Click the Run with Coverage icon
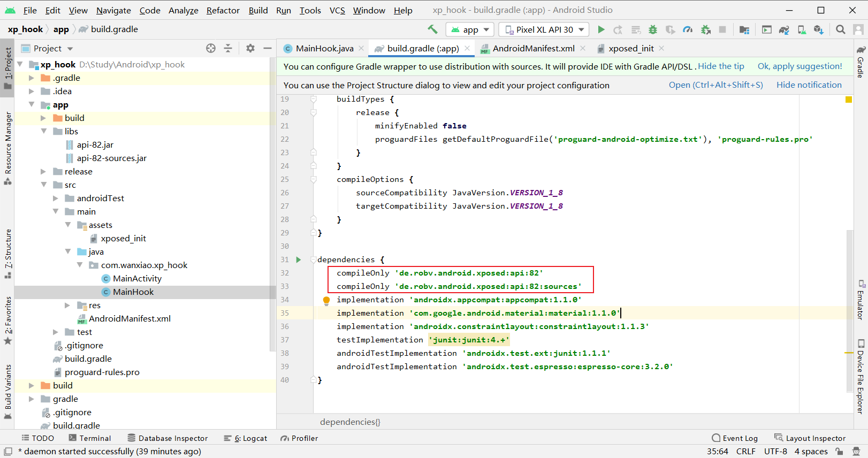 point(671,29)
